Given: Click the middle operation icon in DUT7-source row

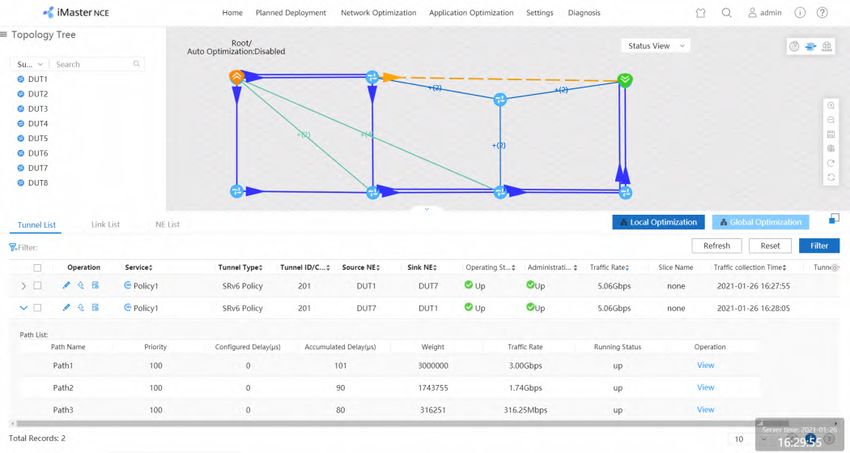Looking at the screenshot, I should click(x=81, y=307).
